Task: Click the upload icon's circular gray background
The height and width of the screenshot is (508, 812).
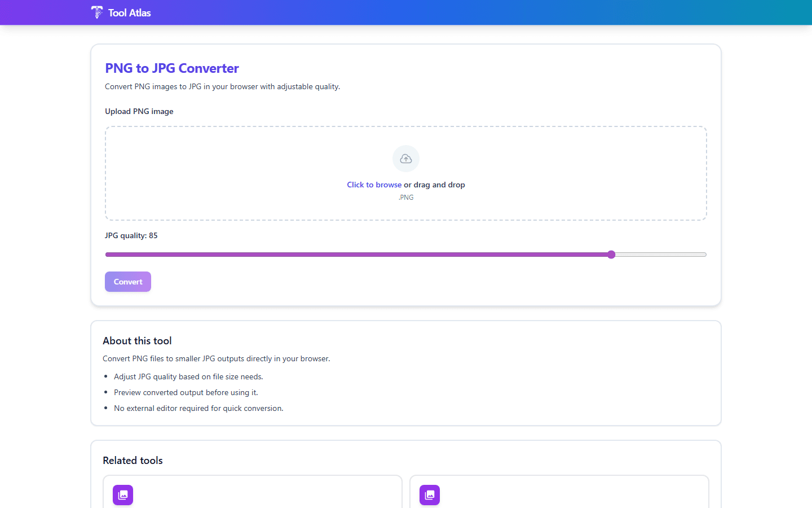Action: pos(405,159)
